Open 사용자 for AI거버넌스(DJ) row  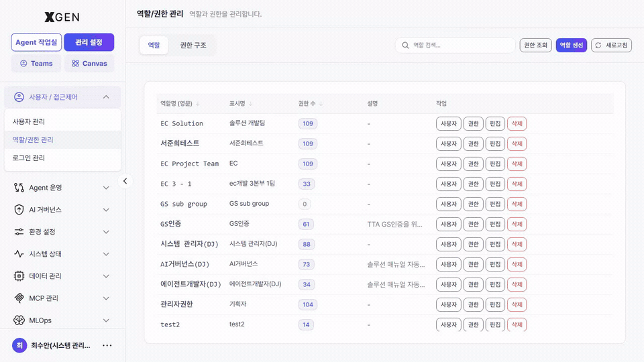pos(449,264)
